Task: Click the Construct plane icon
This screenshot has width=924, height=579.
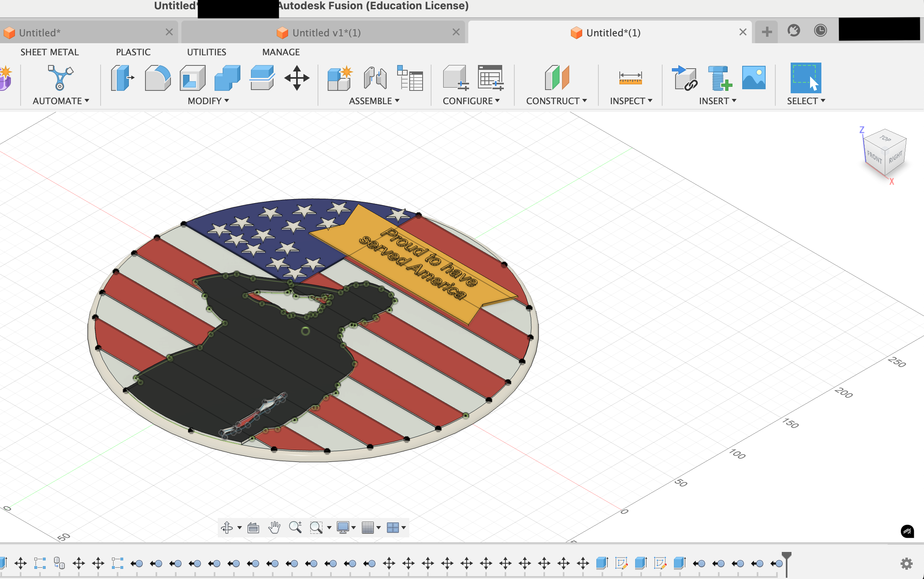Action: (557, 78)
